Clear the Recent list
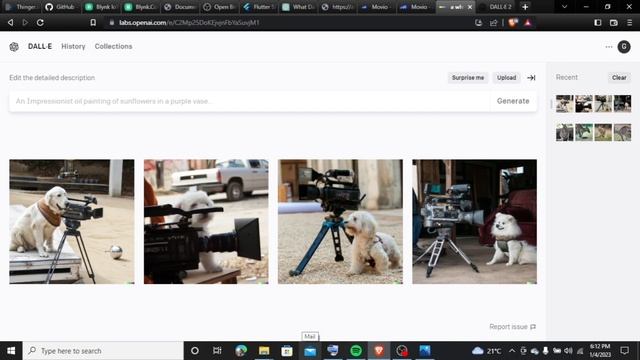Screen dimensions: 640x360 click(619, 78)
